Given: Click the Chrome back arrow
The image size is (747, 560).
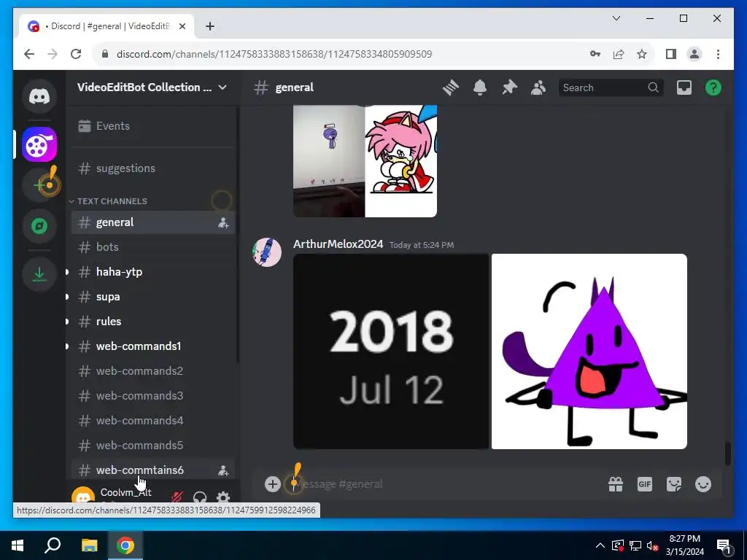Looking at the screenshot, I should coord(29,54).
